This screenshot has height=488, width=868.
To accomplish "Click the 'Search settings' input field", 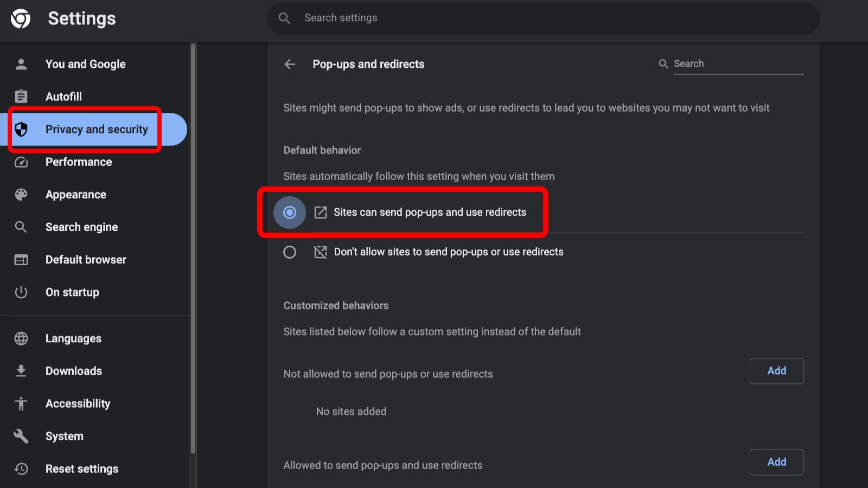I will click(x=542, y=18).
